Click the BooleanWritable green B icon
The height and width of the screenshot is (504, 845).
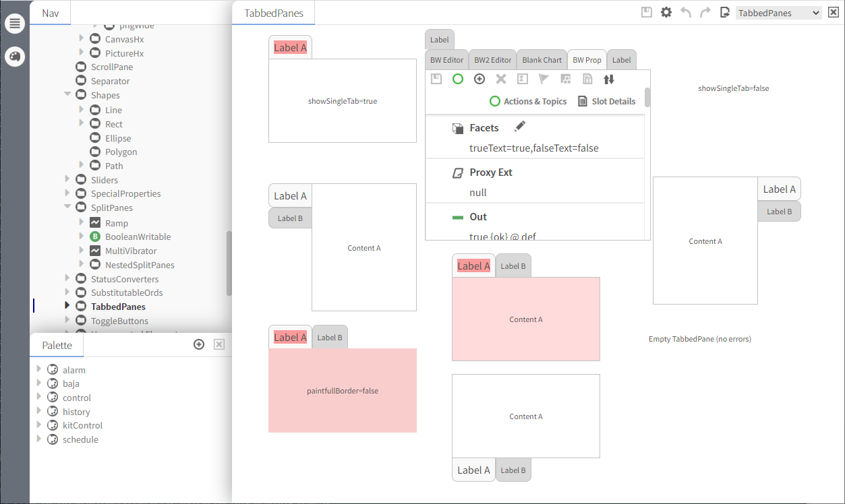point(95,237)
